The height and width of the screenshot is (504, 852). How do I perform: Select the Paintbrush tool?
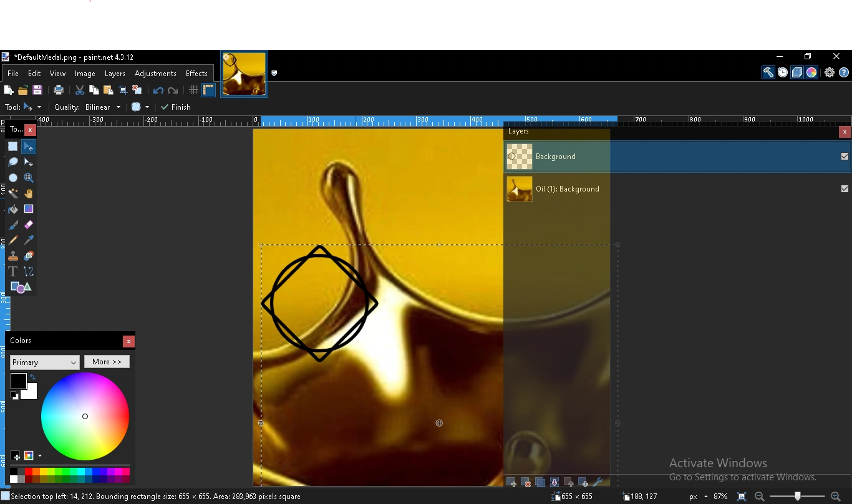click(13, 225)
